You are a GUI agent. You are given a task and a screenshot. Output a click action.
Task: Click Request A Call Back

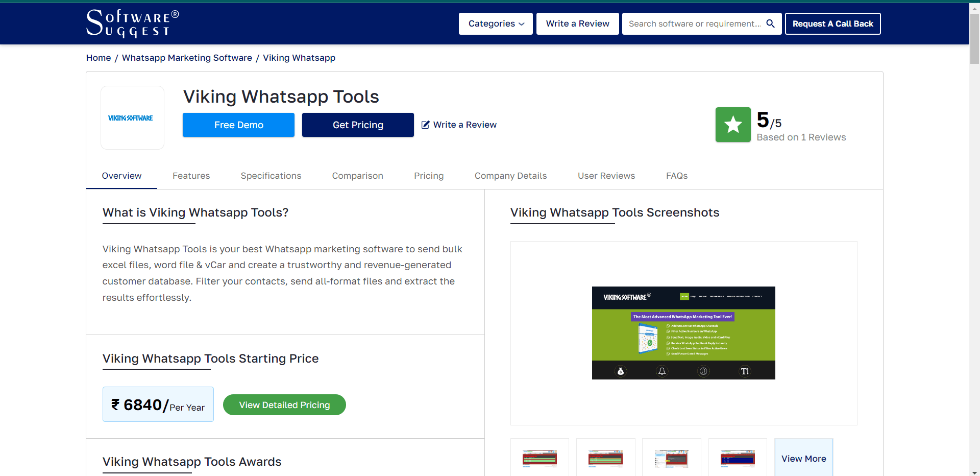tap(833, 23)
